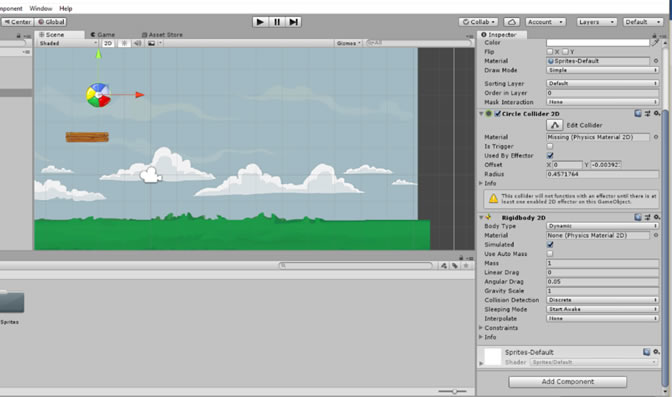
Task: Open Rigidbody 2D help book icon
Action: tap(638, 217)
